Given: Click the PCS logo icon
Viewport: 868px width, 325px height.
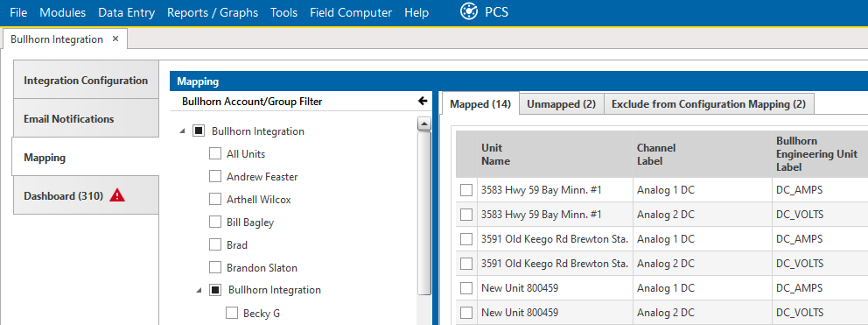Looking at the screenshot, I should [469, 11].
